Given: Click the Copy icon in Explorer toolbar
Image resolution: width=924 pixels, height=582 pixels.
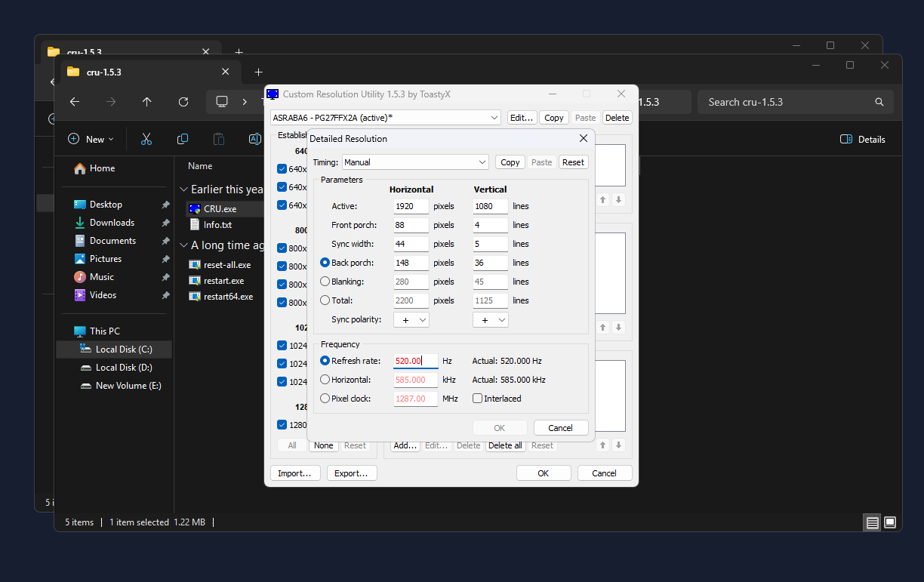Looking at the screenshot, I should pyautogui.click(x=183, y=139).
